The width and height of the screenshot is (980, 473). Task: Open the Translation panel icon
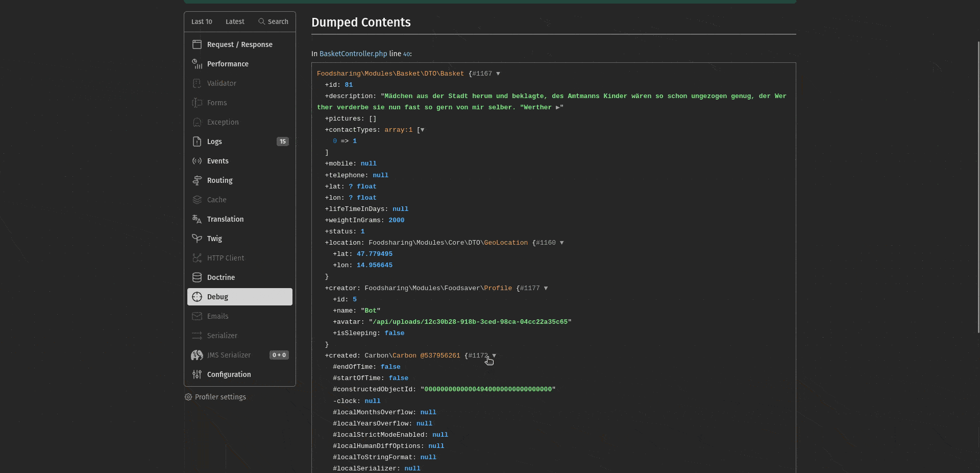pyautogui.click(x=197, y=219)
